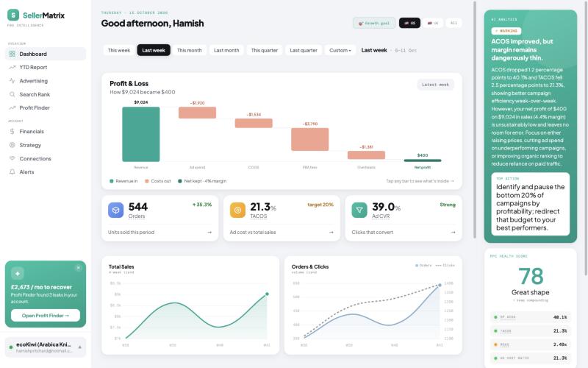Click the FBA fees -$3,790 bar
588x368 pixels.
[310, 139]
